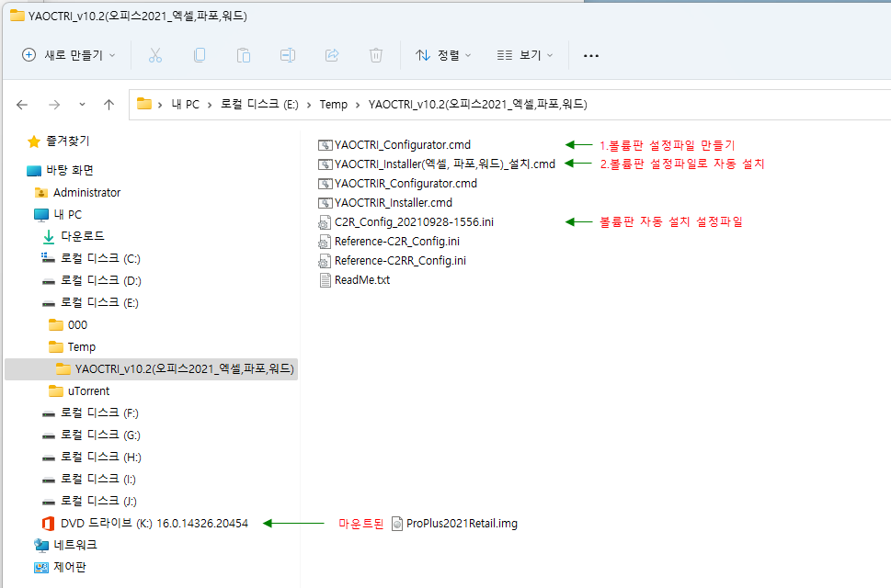
Task: Select YAOCTRIR_Configurator.cmd file
Action: (406, 184)
